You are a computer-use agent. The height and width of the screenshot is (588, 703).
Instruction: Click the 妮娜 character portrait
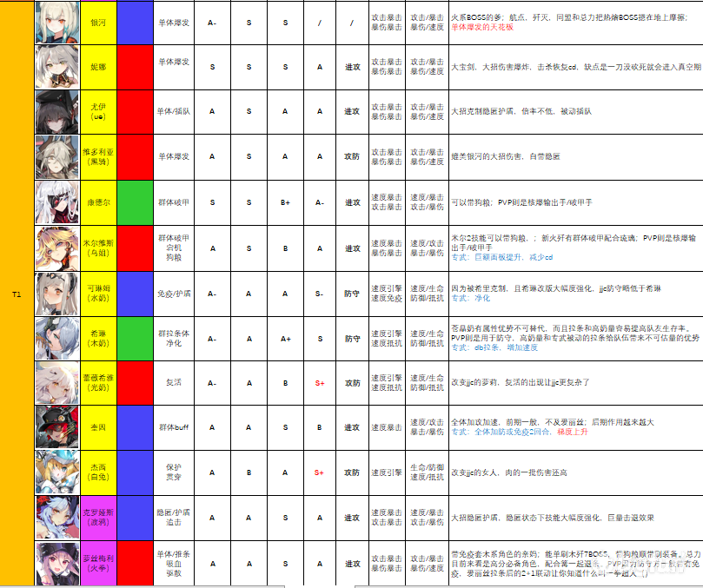(57, 67)
